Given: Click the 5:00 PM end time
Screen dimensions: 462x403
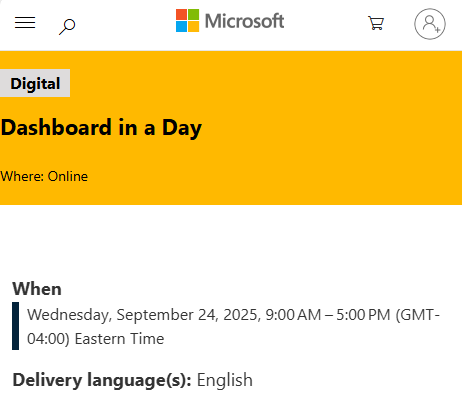Looking at the screenshot, I should 363,315.
